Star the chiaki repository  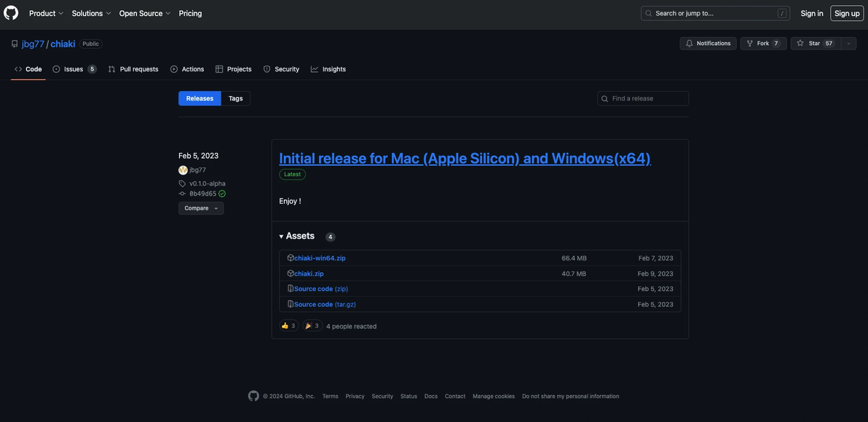(815, 44)
